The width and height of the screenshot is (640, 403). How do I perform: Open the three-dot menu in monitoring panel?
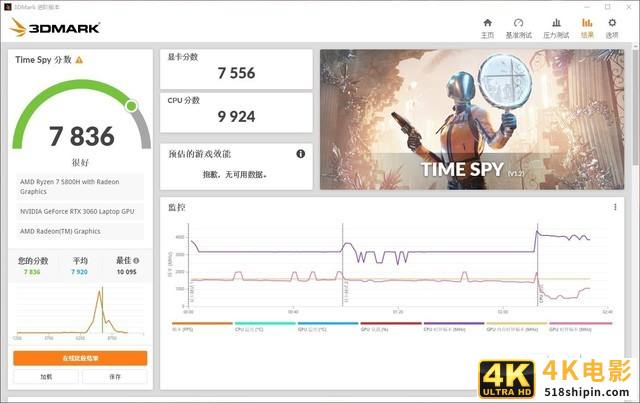tap(615, 207)
